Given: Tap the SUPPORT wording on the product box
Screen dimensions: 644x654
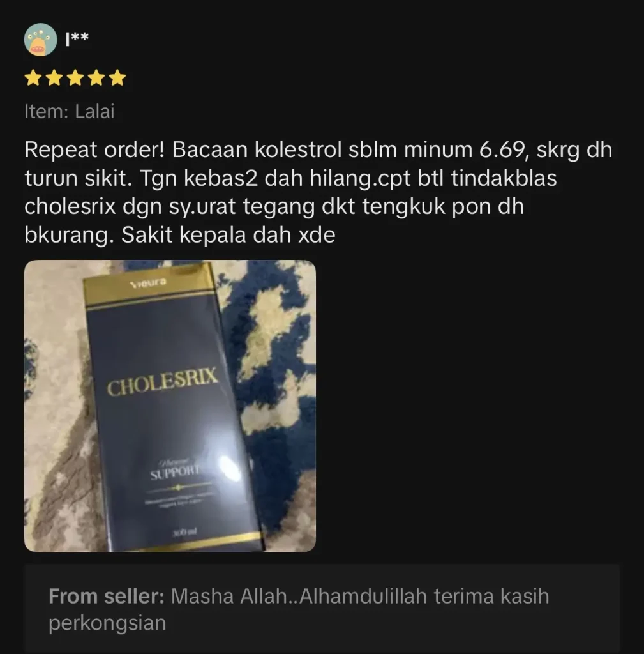Looking at the screenshot, I should [x=175, y=473].
